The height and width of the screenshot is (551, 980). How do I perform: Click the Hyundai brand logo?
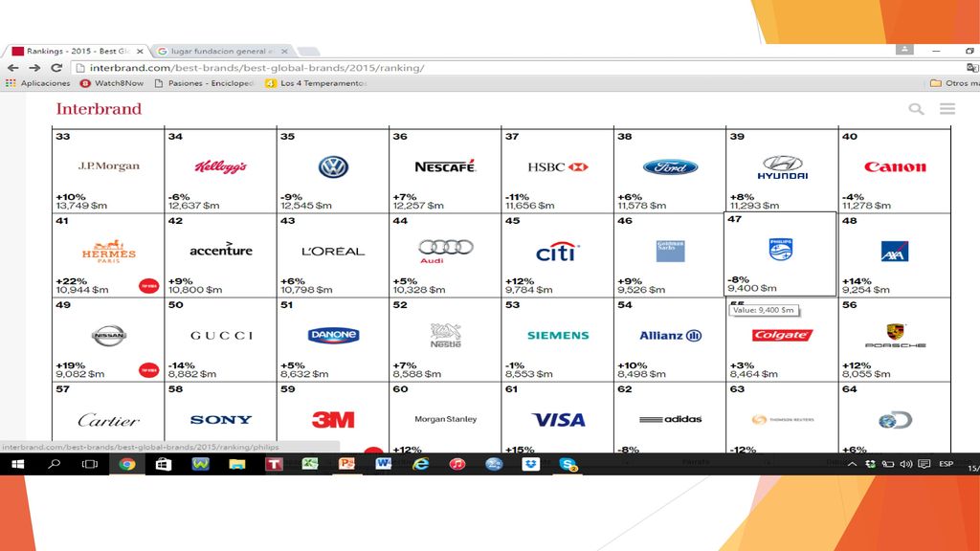(783, 167)
